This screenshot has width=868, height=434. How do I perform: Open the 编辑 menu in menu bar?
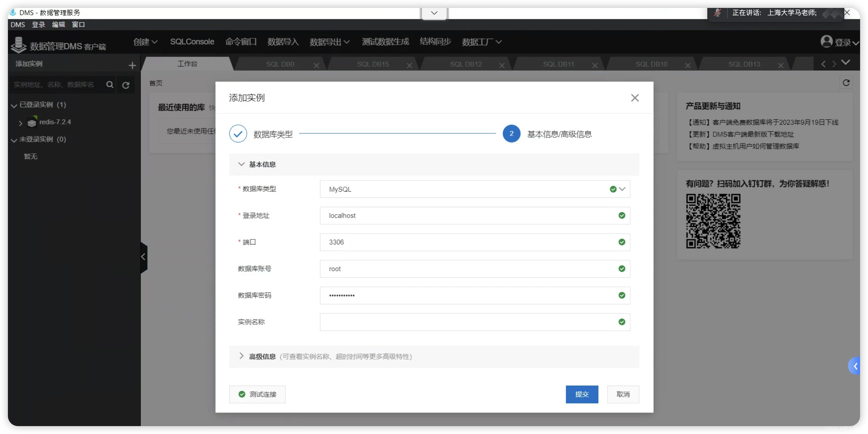click(x=58, y=25)
